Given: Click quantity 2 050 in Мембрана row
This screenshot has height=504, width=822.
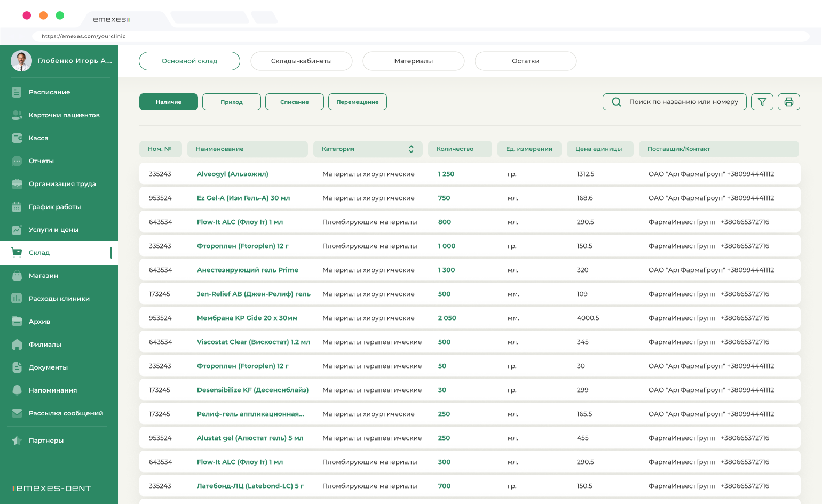Looking at the screenshot, I should 447,318.
